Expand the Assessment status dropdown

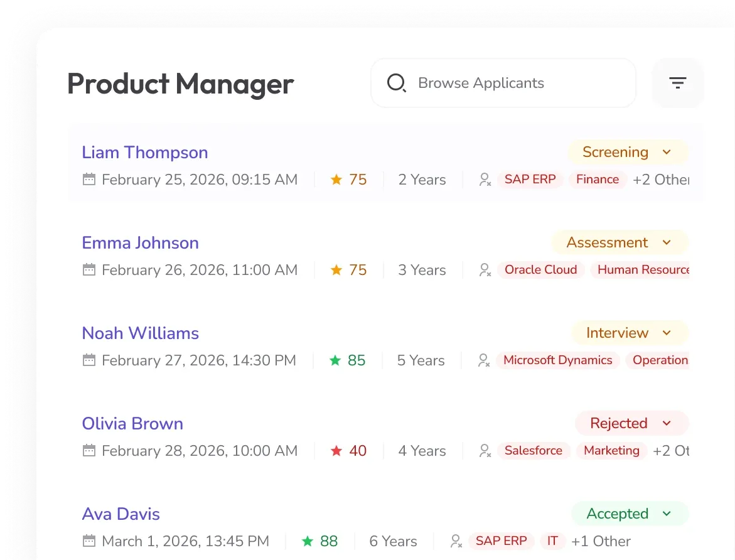(620, 242)
